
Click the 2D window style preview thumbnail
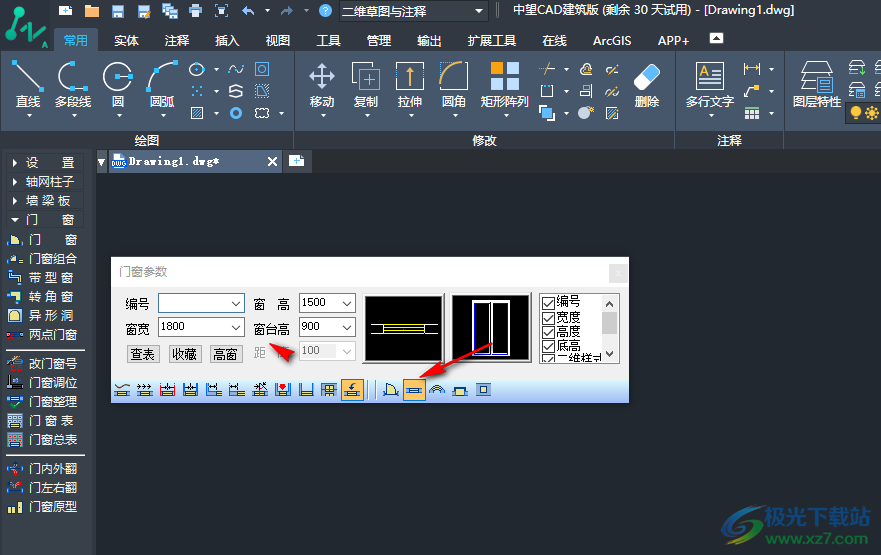coord(403,328)
